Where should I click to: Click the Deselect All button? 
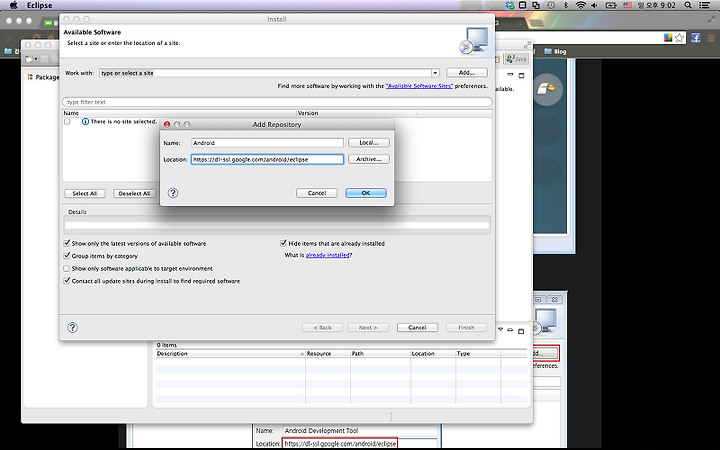point(135,193)
